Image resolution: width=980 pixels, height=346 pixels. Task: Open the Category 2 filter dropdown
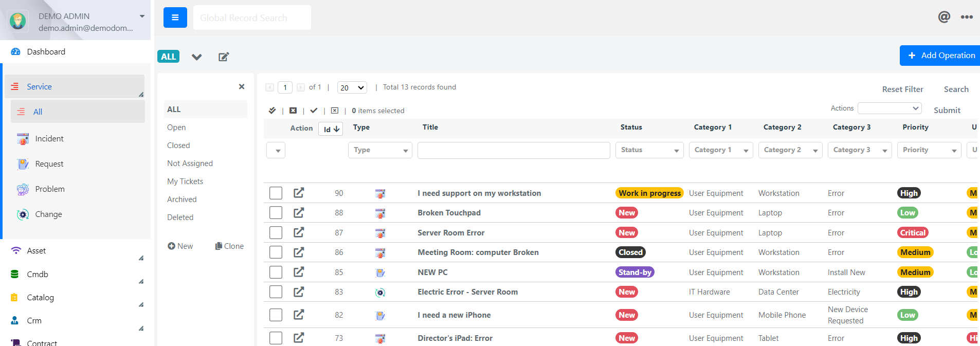tap(790, 150)
